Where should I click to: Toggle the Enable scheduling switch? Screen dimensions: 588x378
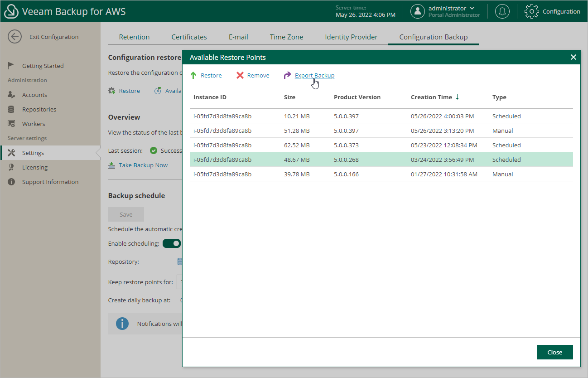172,244
